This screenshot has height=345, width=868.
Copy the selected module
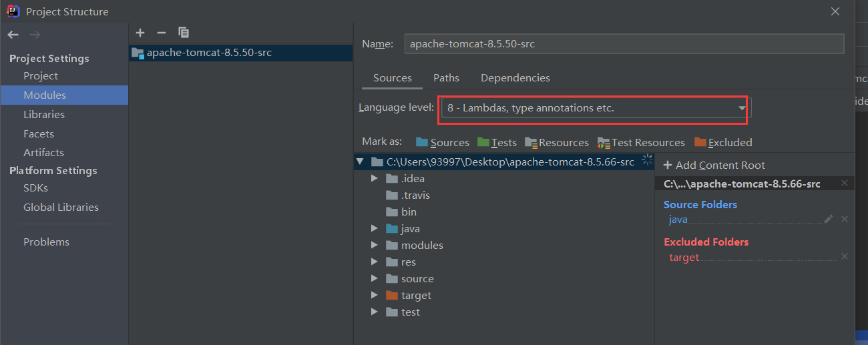184,33
